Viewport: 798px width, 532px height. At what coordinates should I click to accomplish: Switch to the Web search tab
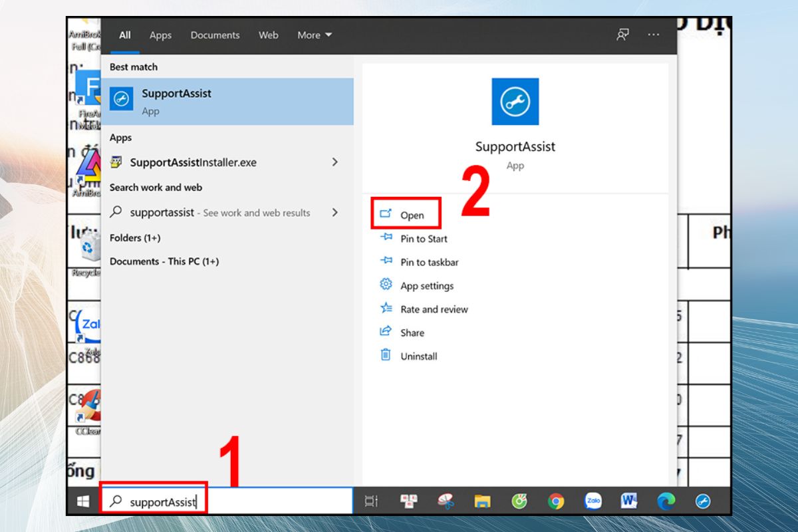268,35
